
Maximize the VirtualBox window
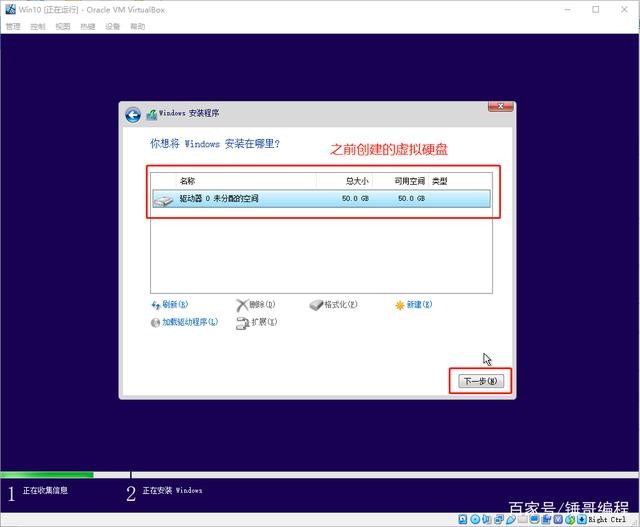pyautogui.click(x=596, y=9)
